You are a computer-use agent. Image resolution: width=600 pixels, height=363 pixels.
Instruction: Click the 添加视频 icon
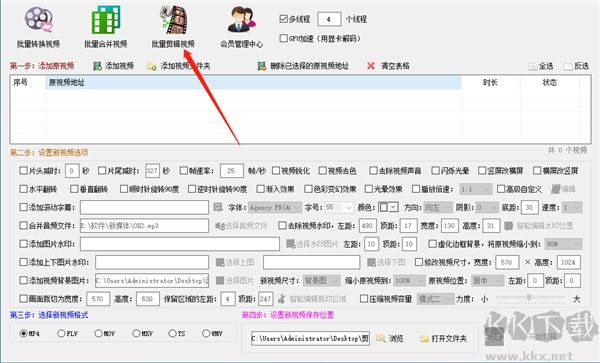[x=98, y=66]
